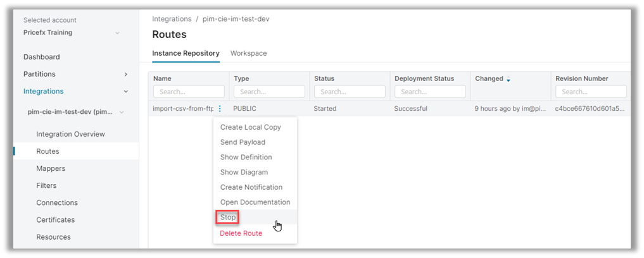Select Show Definition option
This screenshot has height=258, width=644.
coord(246,157)
